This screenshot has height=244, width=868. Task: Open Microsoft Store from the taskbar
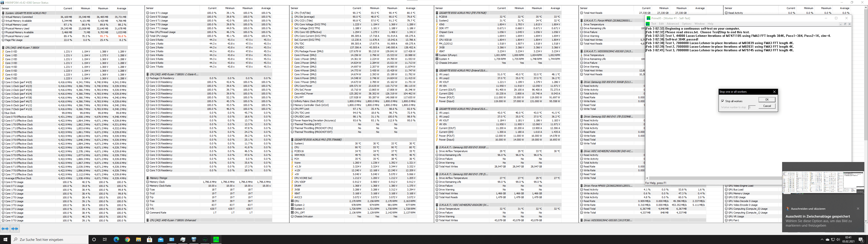(x=150, y=240)
